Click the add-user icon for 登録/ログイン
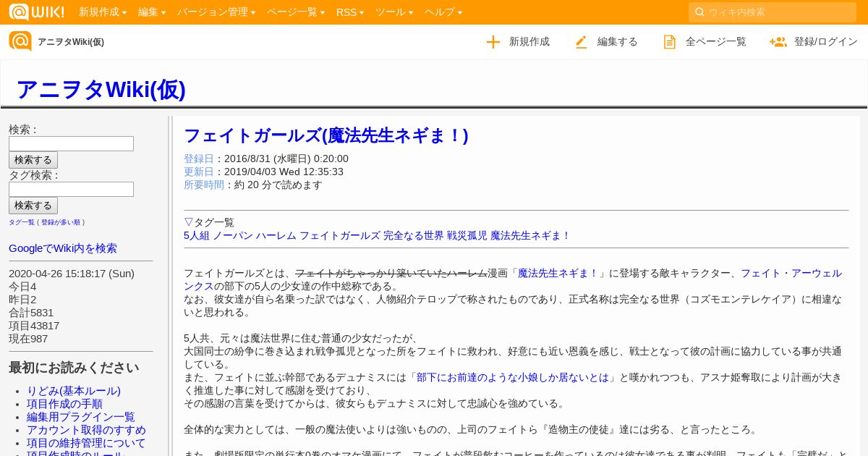This screenshot has height=456, width=868. click(778, 42)
